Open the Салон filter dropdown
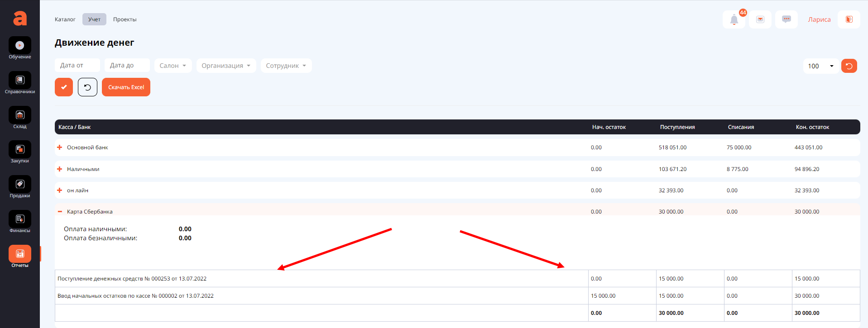The image size is (868, 328). click(173, 66)
